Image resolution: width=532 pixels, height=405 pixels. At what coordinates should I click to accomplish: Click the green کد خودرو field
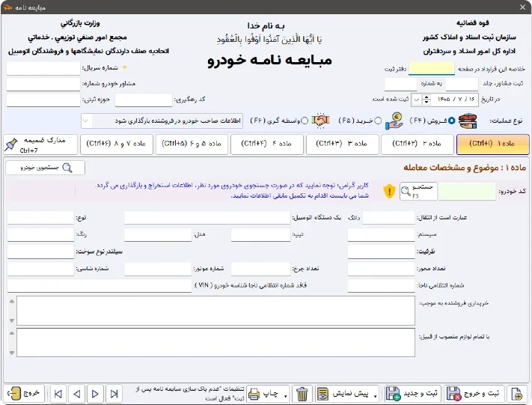point(467,192)
